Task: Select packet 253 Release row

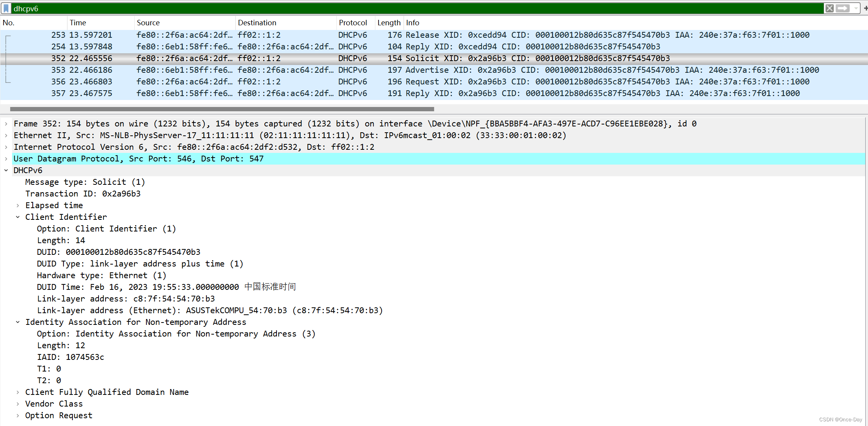Action: coord(434,35)
